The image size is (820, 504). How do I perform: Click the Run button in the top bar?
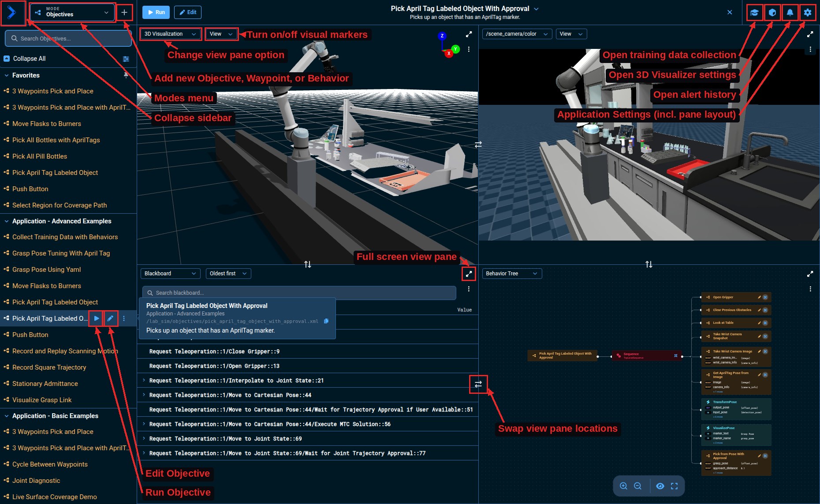(156, 12)
